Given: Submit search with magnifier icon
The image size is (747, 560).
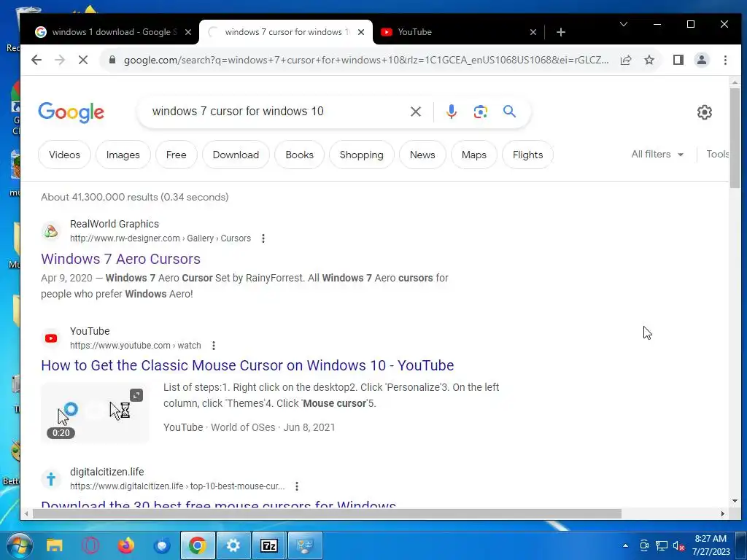Looking at the screenshot, I should click(x=509, y=112).
